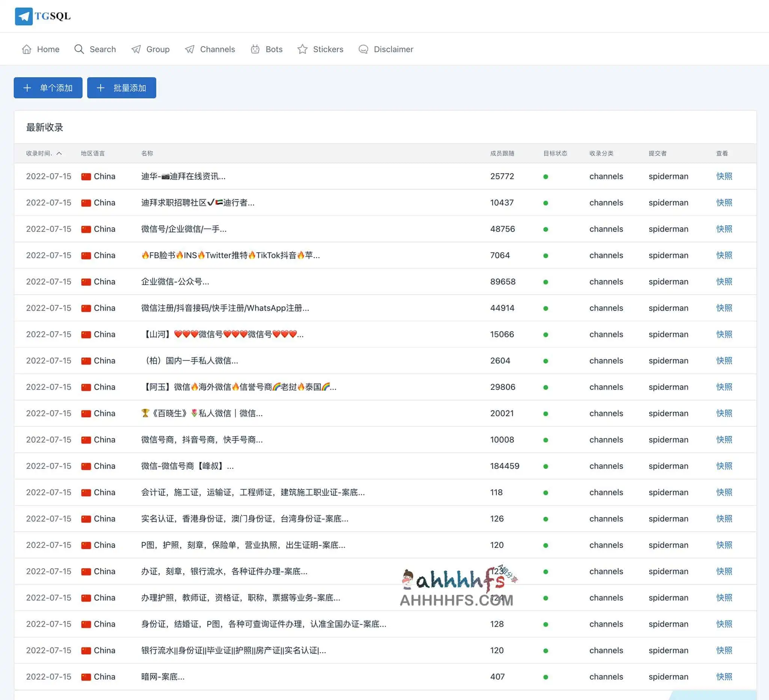The image size is (769, 700).
Task: Click the 单个添加 button
Action: [48, 88]
